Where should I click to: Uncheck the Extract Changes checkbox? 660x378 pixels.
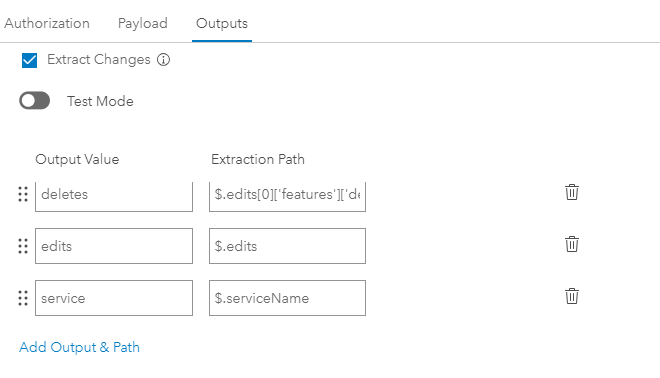pyautogui.click(x=29, y=60)
